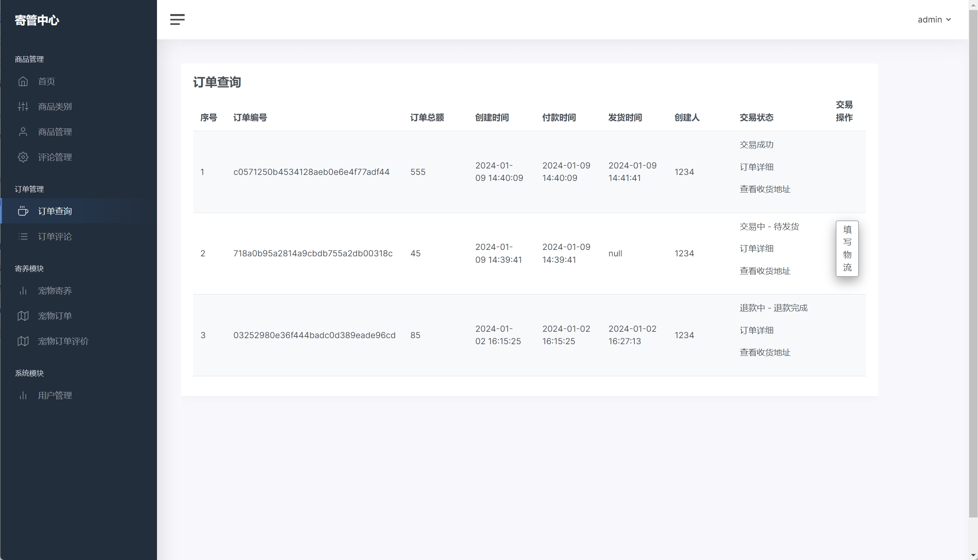Image resolution: width=978 pixels, height=560 pixels.
Task: Click the bar chart icon beside 用户管理
Action: coord(23,396)
